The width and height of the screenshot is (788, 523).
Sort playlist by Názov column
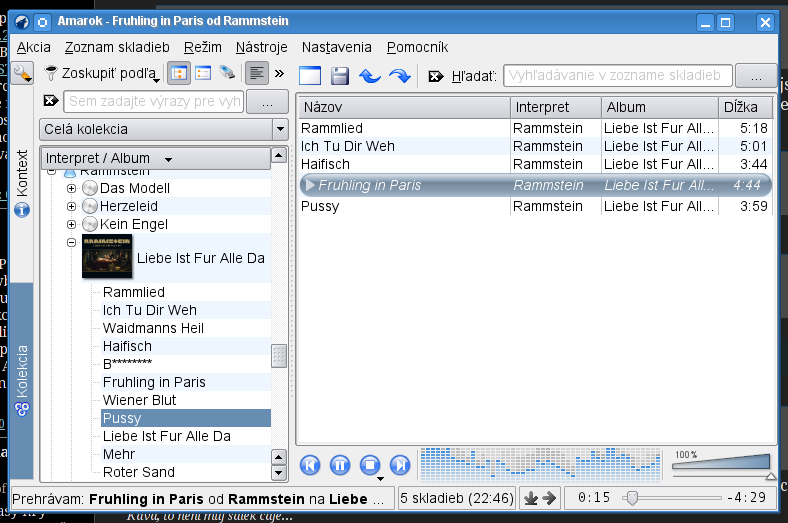click(x=404, y=107)
